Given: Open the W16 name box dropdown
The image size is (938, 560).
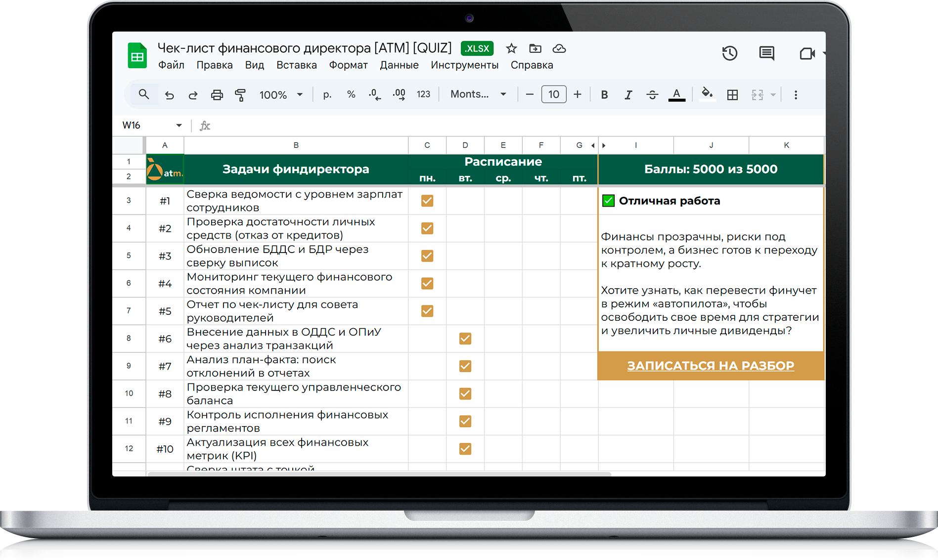Looking at the screenshot, I should pos(179,126).
